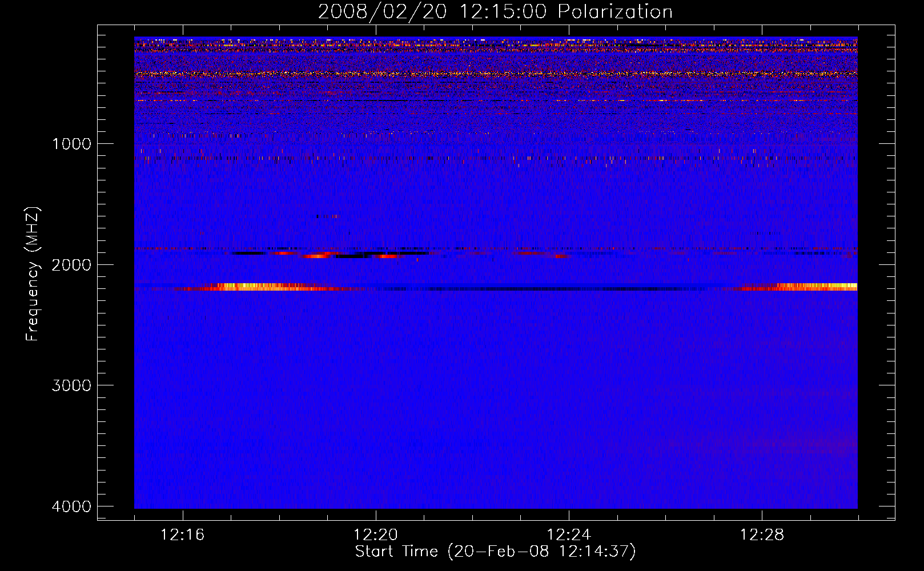Click the 4000 frequency tick label
This screenshot has height=571, width=924.
point(72,506)
